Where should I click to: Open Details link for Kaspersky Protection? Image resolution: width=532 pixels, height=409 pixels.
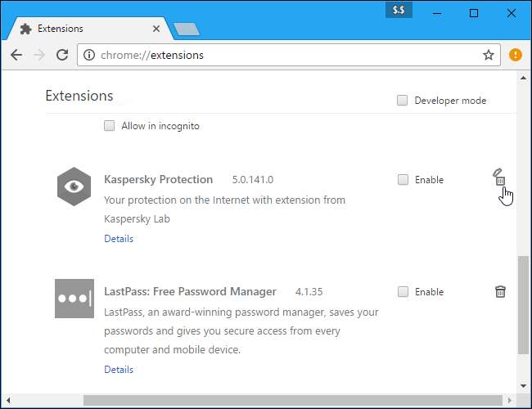119,239
